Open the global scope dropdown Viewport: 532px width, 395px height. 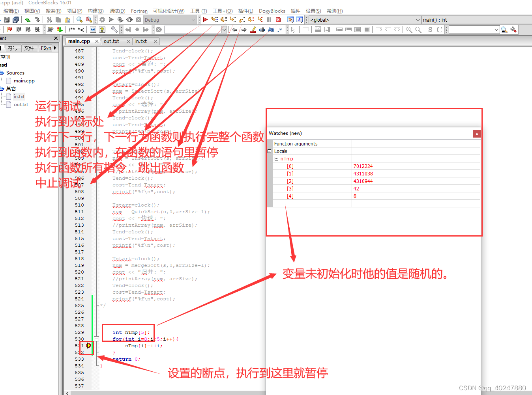[x=365, y=20]
